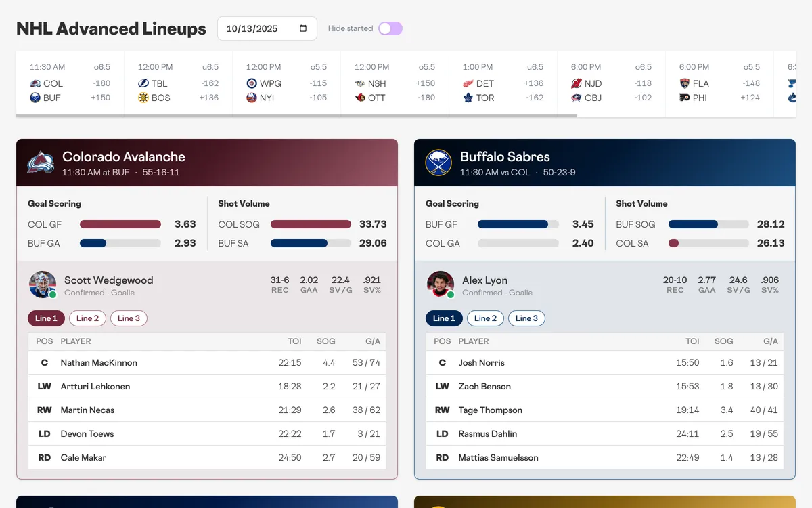Screen dimensions: 812x508
Task: Click DET Red Wings logo in games strip
Action: point(468,83)
